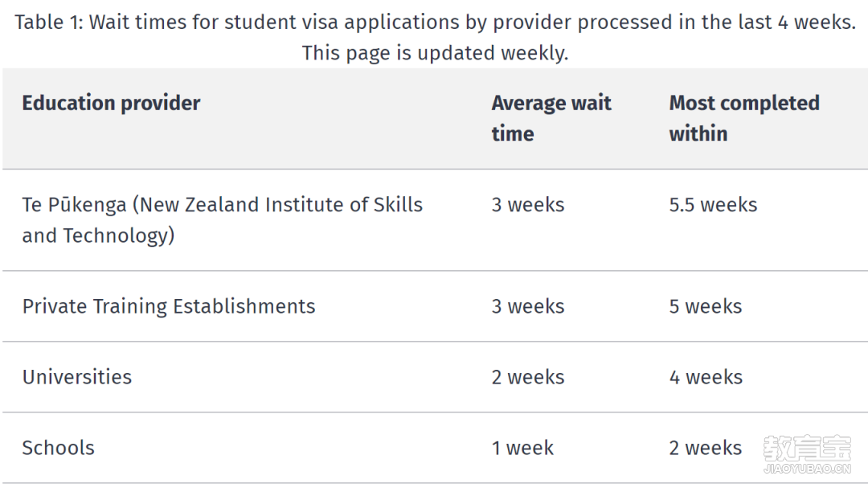Click Schools average wait of 1 week
The width and height of the screenshot is (868, 492).
[x=522, y=448]
